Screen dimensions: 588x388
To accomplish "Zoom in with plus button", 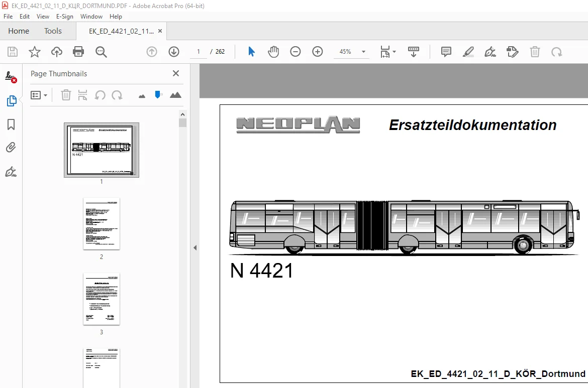I will pos(318,52).
